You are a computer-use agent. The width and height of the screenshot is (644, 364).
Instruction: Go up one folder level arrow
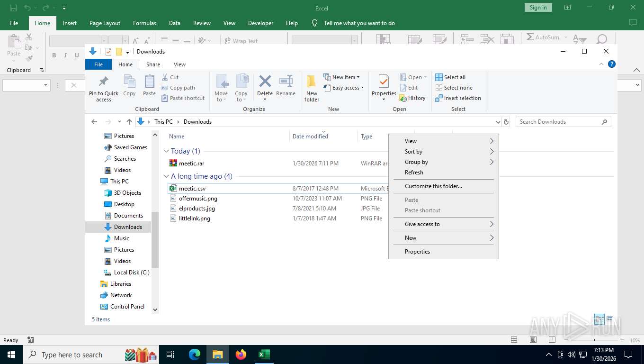(x=129, y=122)
